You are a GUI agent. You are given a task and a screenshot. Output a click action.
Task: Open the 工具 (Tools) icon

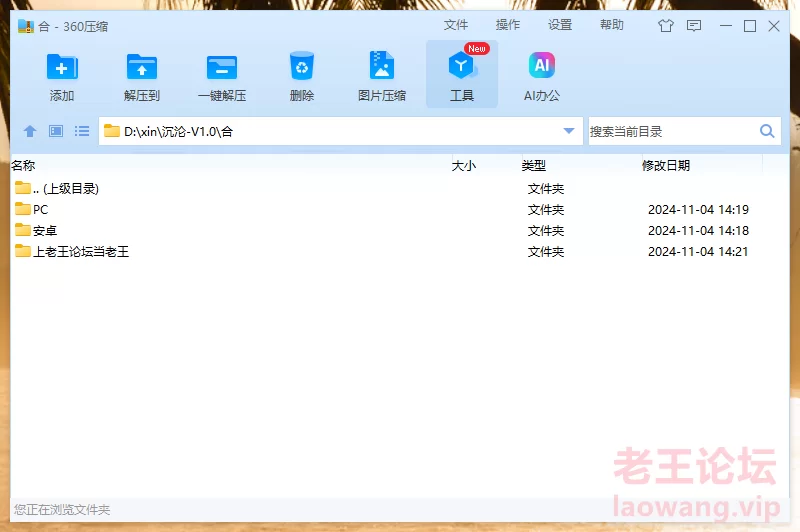462,66
